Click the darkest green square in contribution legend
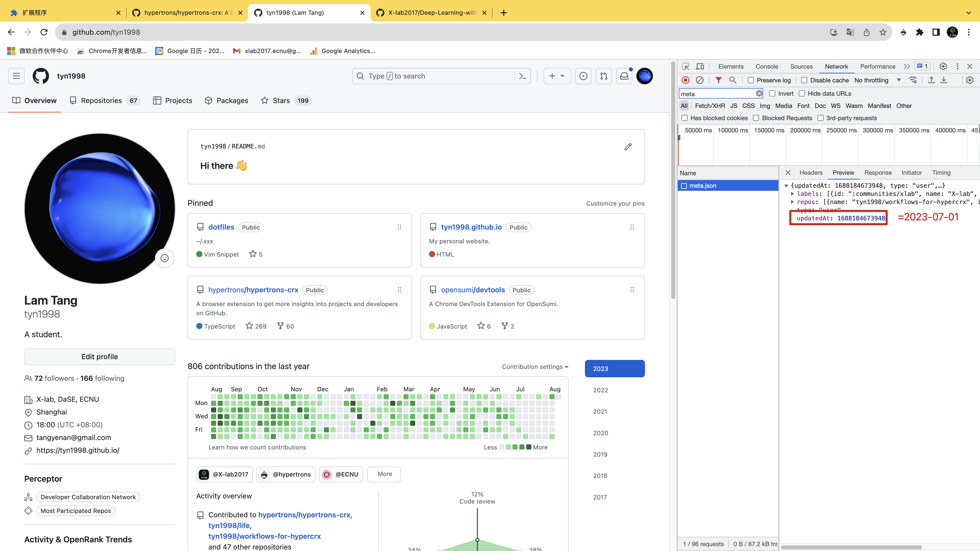Viewport: 980px width, 551px height. pos(529,447)
